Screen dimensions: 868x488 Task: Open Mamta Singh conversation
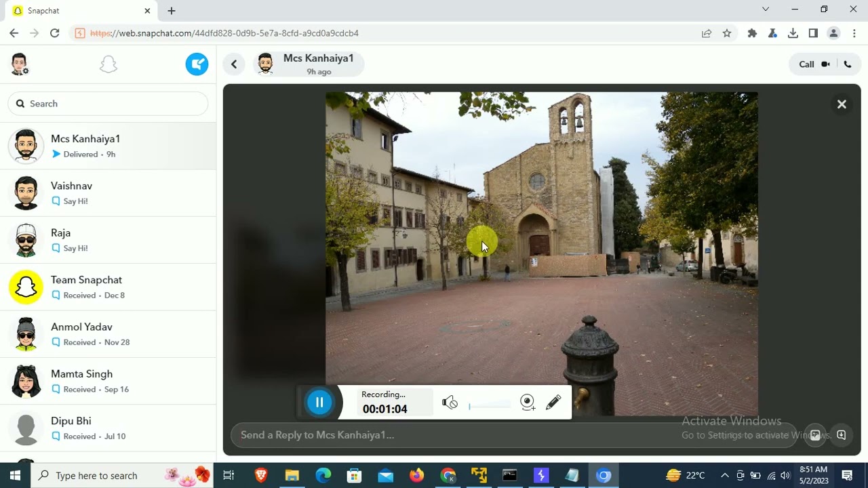(108, 381)
